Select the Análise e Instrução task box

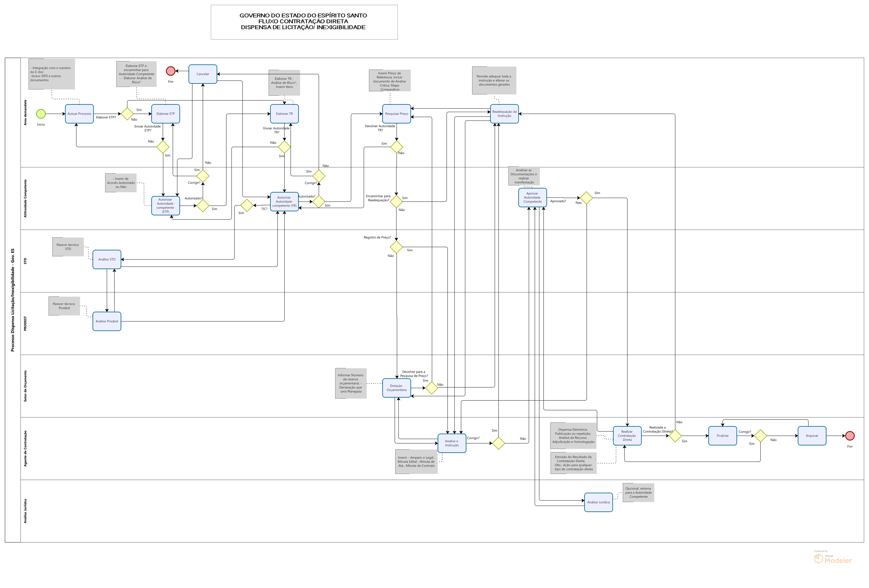click(x=452, y=443)
